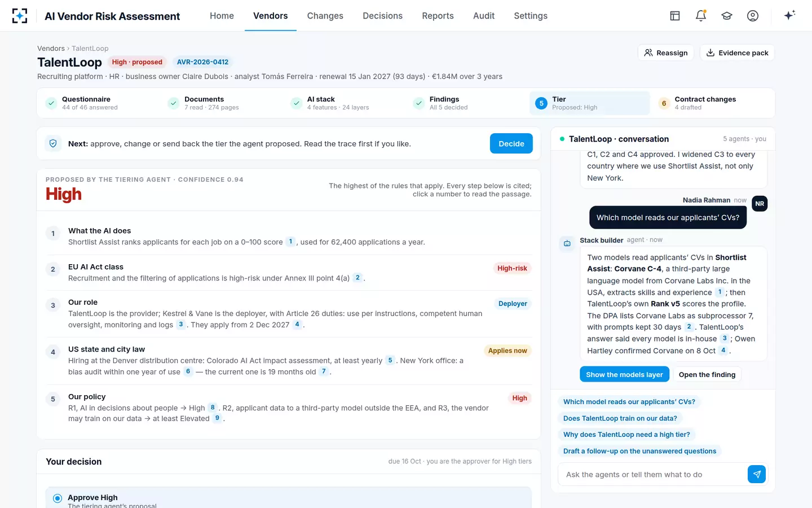Open the Contract changes step
Viewport: 812px width, 508px height.
pos(712,103)
